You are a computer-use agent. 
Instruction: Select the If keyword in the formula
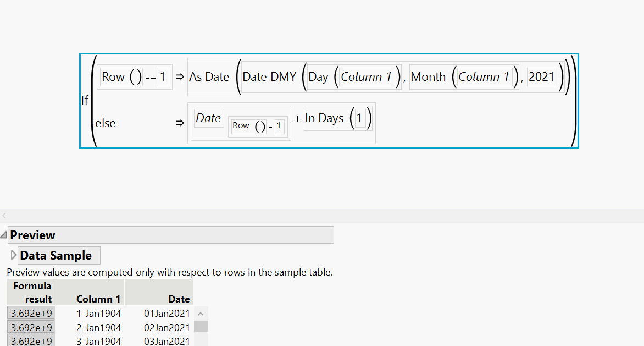pos(85,100)
